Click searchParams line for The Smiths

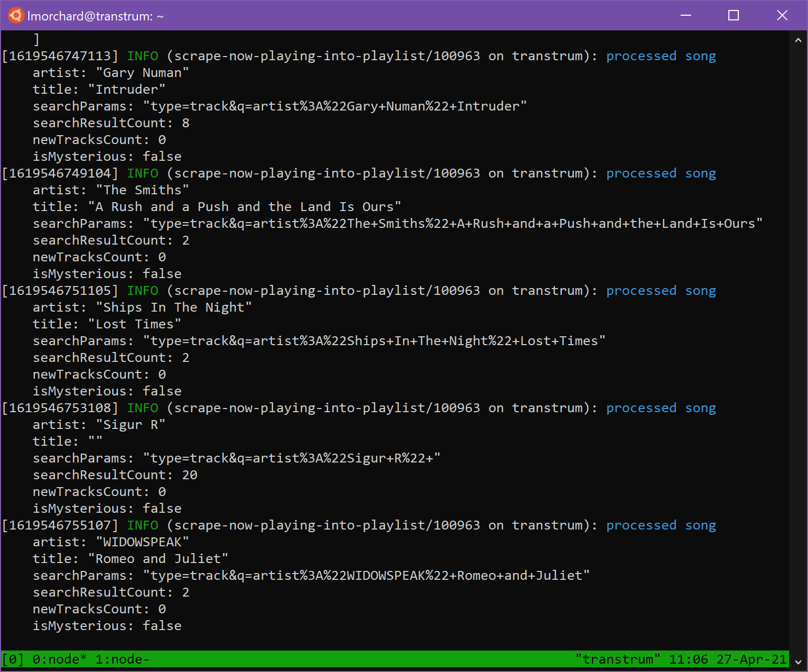coord(398,224)
